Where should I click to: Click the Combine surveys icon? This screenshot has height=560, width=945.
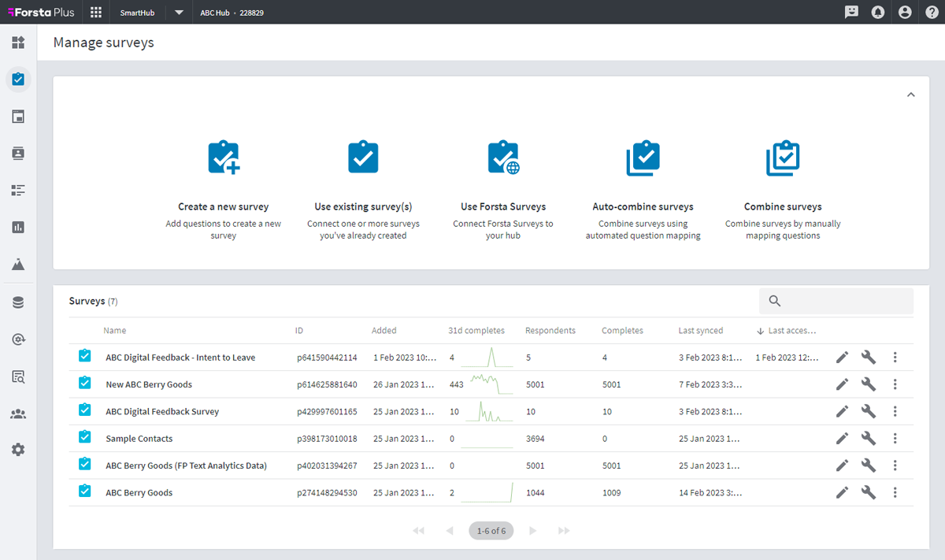coord(783,158)
